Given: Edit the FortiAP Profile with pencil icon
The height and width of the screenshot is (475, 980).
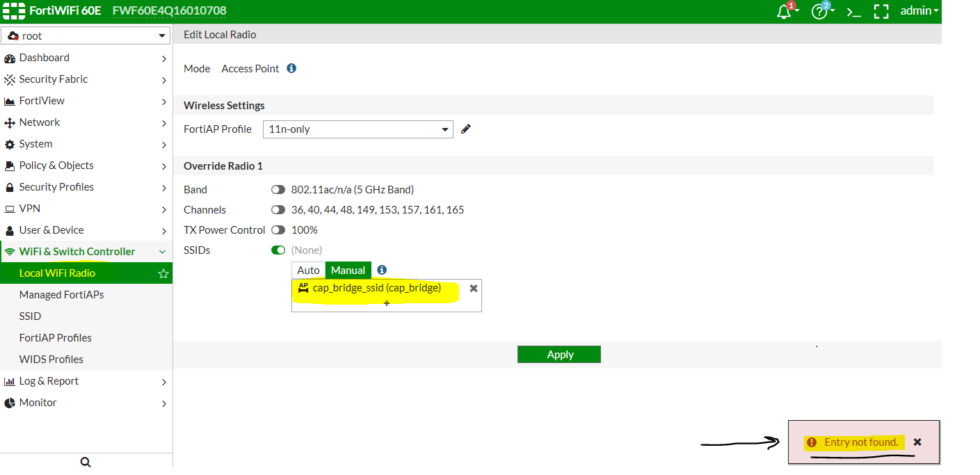Looking at the screenshot, I should (x=466, y=129).
